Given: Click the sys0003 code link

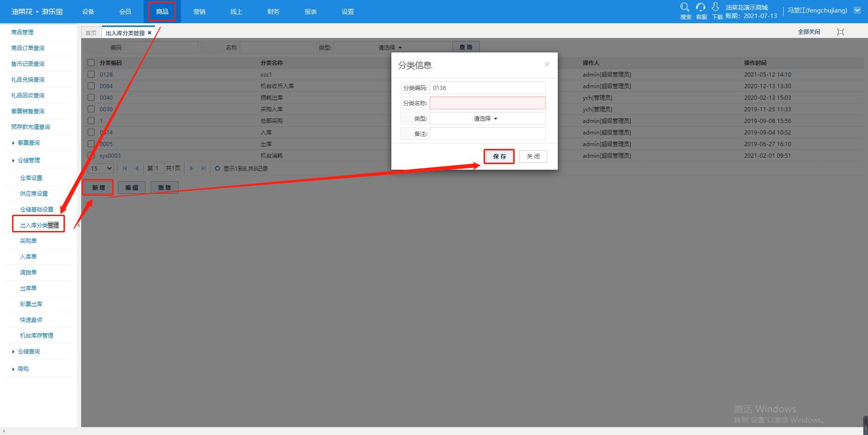Looking at the screenshot, I should click(x=110, y=156).
